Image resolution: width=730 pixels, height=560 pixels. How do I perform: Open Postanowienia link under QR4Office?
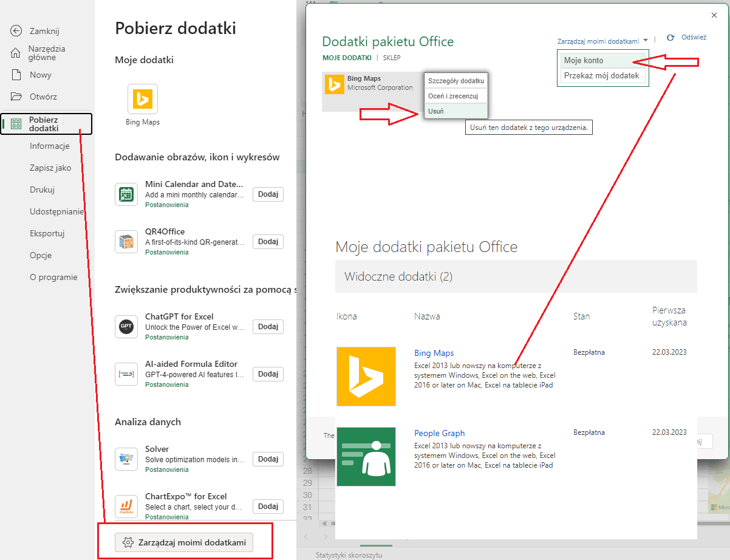pos(167,253)
